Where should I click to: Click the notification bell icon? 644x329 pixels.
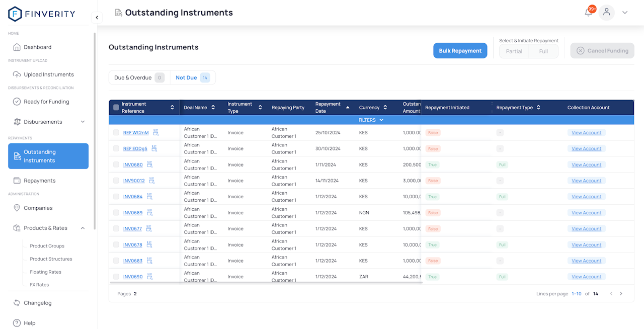coord(588,13)
